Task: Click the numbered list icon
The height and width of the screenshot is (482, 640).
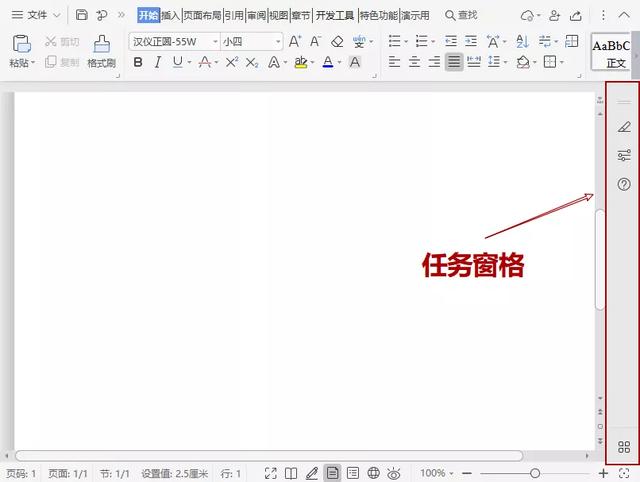Action: click(x=421, y=41)
